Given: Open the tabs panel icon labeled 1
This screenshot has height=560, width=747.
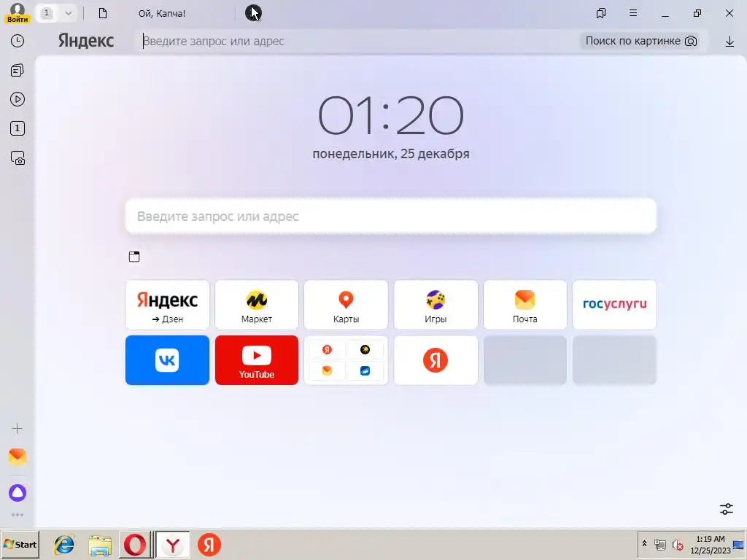Looking at the screenshot, I should [18, 128].
